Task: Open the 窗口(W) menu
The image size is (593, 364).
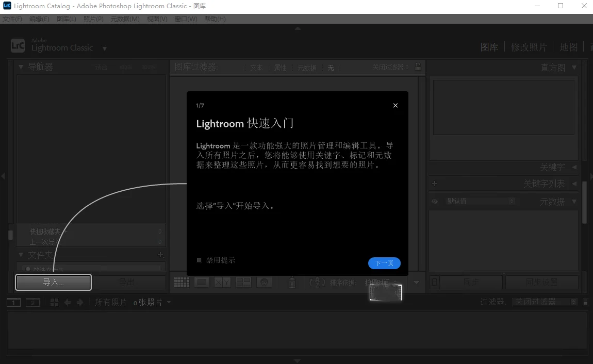Action: (186, 19)
